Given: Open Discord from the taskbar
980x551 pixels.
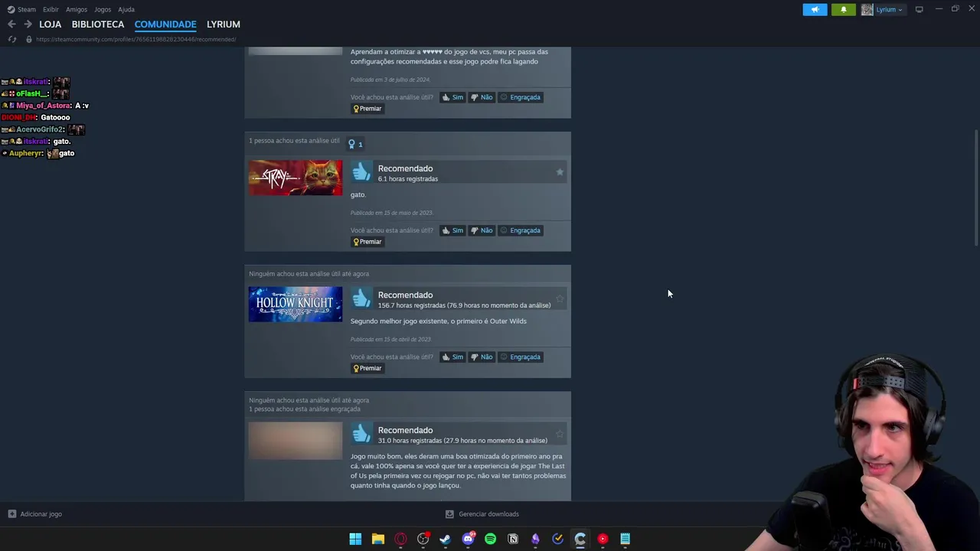Looking at the screenshot, I should 468,539.
